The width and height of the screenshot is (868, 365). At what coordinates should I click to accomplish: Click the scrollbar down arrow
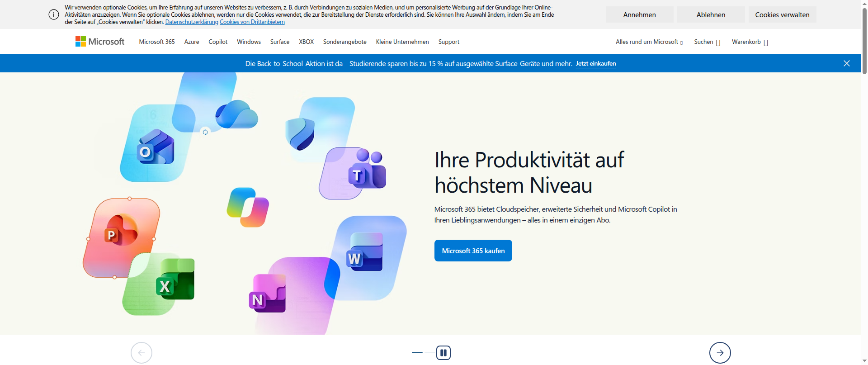(x=864, y=361)
